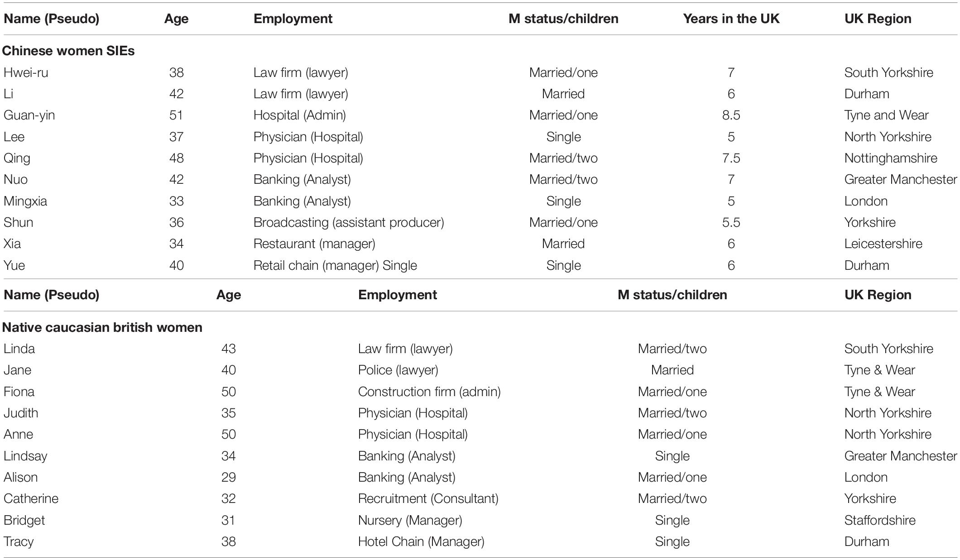Select Catherine's Recruitment (Consultant) cell
This screenshot has width=960, height=560.
(x=428, y=498)
